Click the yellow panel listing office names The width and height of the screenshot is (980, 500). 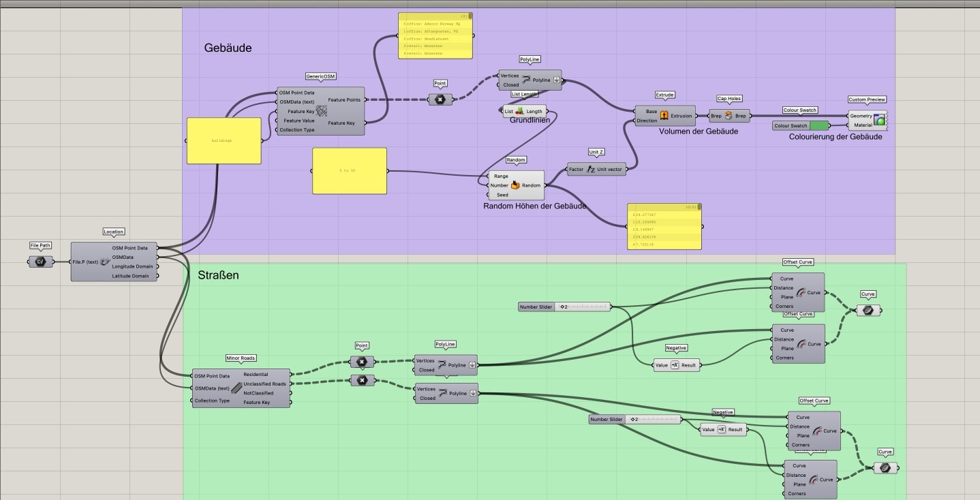click(x=435, y=35)
